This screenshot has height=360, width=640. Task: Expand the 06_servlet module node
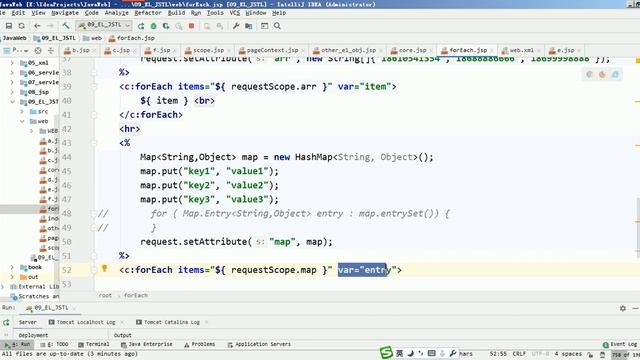(x=12, y=73)
